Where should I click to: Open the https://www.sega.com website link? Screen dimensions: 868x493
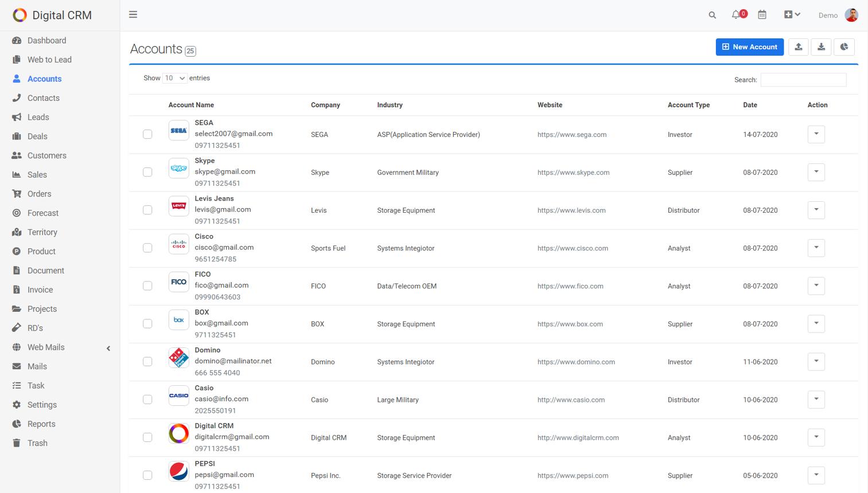point(572,135)
